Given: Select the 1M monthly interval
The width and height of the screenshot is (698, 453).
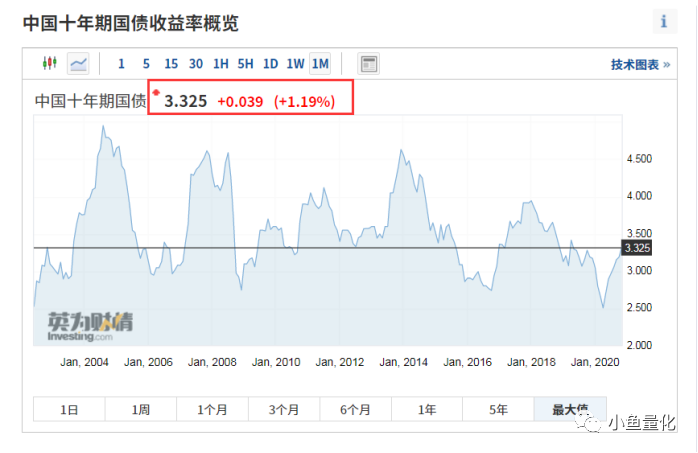Looking at the screenshot, I should point(320,64).
